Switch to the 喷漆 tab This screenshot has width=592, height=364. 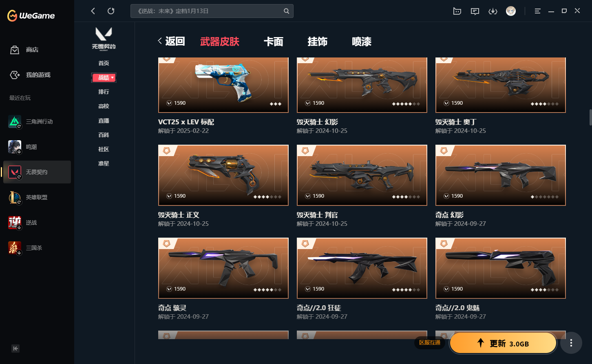(x=362, y=42)
